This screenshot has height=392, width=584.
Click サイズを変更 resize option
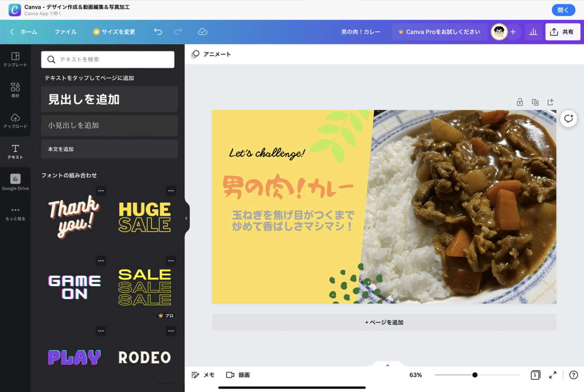tap(114, 32)
